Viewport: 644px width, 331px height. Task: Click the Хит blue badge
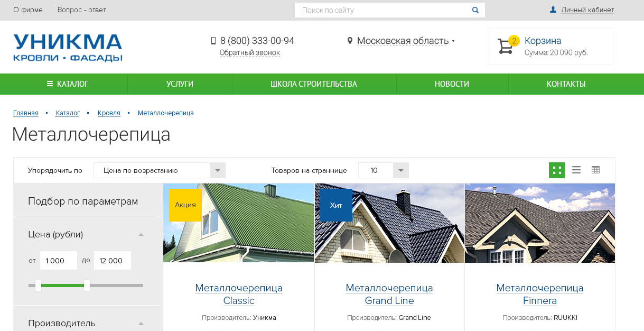336,205
